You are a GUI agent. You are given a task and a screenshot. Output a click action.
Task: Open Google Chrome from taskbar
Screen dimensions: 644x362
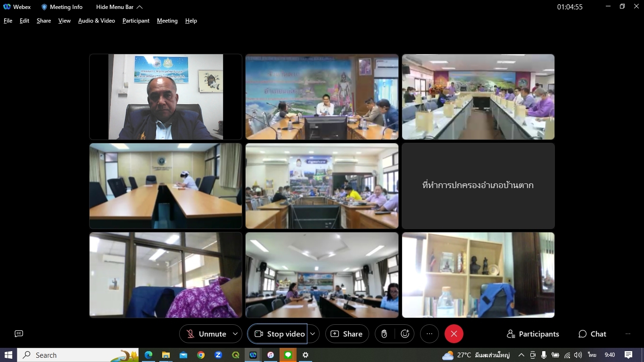click(x=201, y=355)
